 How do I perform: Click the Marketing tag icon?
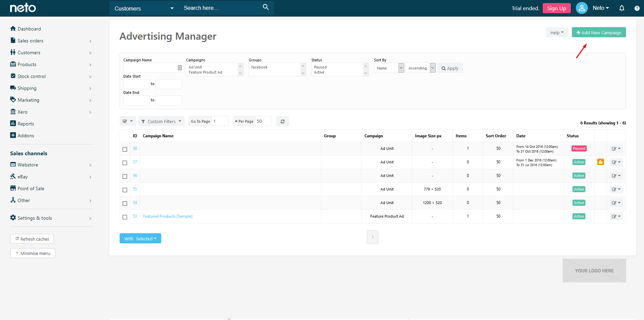[13, 100]
